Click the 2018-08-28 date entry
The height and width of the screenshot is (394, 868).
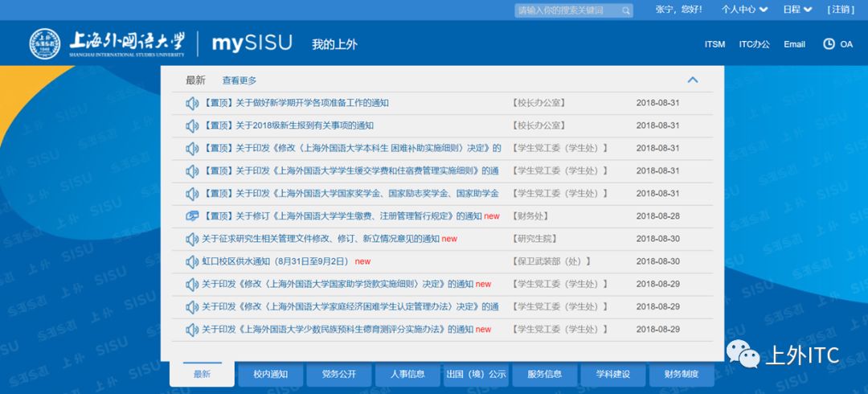coord(657,216)
